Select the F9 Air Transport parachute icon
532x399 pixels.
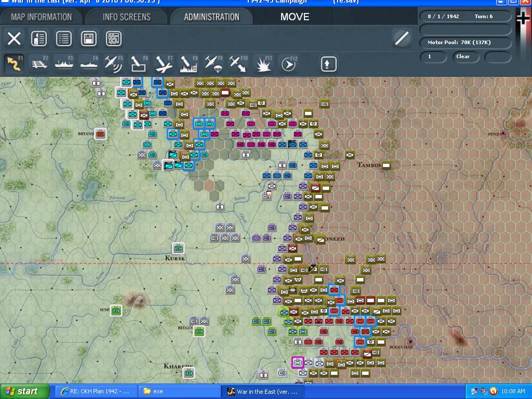(214, 64)
